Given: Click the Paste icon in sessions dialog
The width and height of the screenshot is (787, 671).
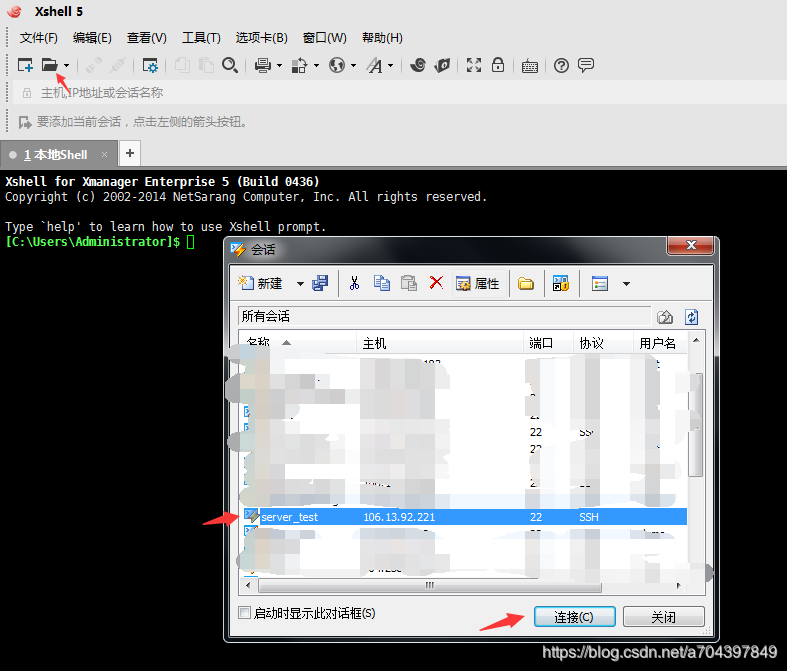Looking at the screenshot, I should pos(409,283).
